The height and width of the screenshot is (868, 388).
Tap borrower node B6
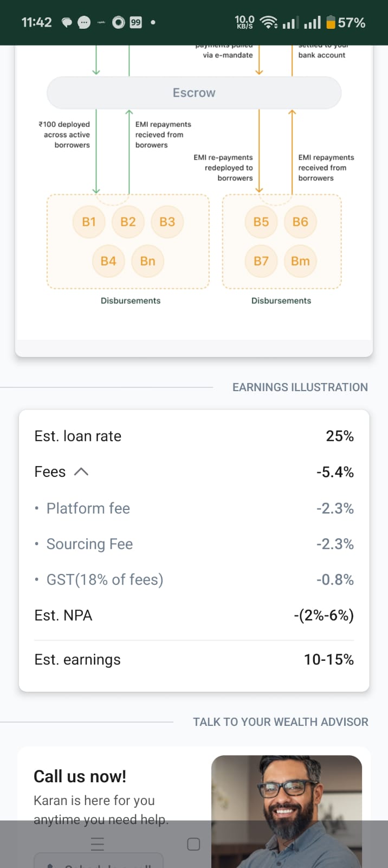click(300, 222)
